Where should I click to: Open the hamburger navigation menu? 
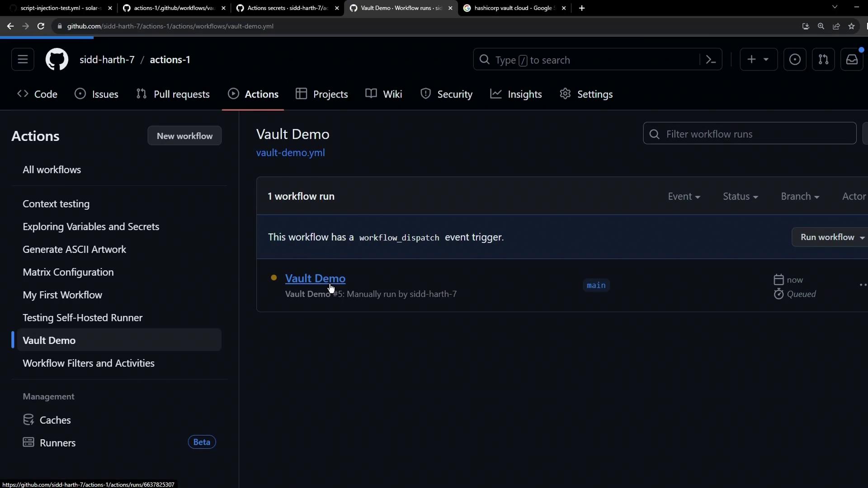pyautogui.click(x=23, y=59)
